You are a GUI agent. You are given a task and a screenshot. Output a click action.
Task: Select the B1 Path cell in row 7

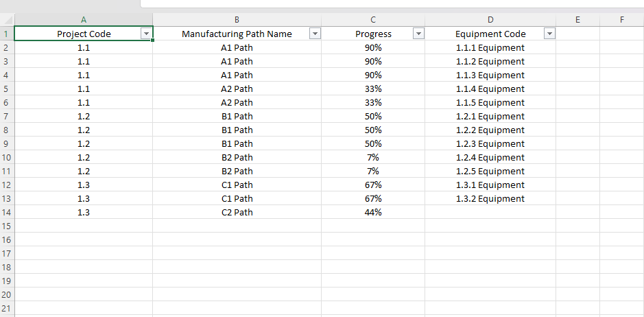(x=237, y=117)
